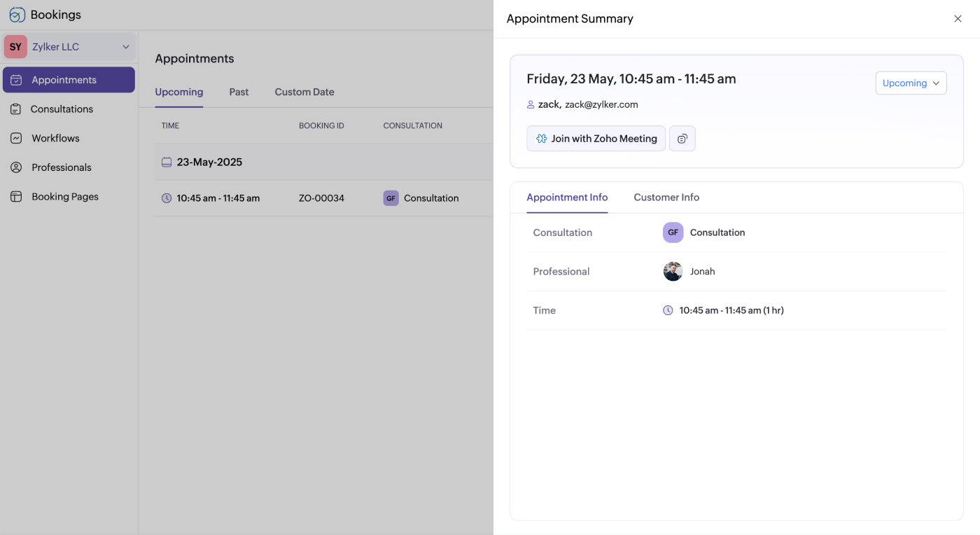This screenshot has width=980, height=535.
Task: Select the Appointment Info tab
Action: click(x=566, y=197)
